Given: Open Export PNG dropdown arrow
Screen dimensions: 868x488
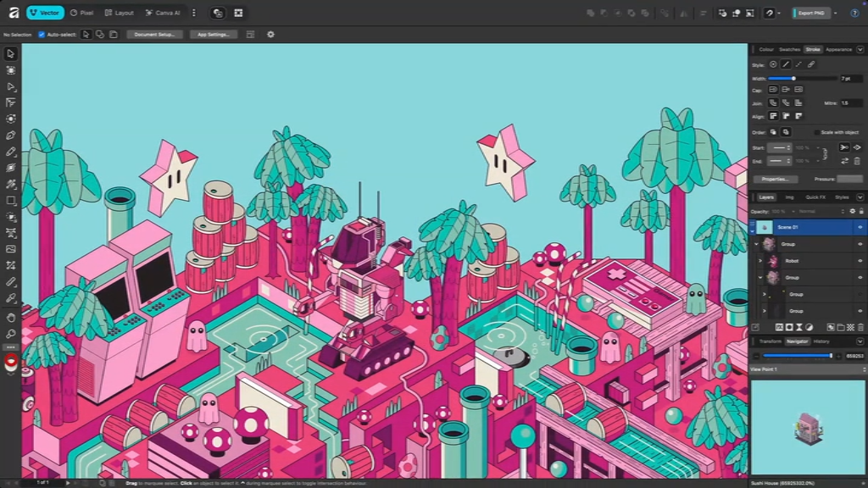Looking at the screenshot, I should tap(836, 13).
